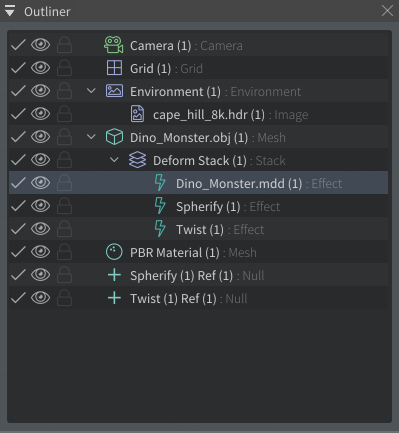The image size is (399, 433).
Task: Close the Outliner panel
Action: tap(387, 11)
